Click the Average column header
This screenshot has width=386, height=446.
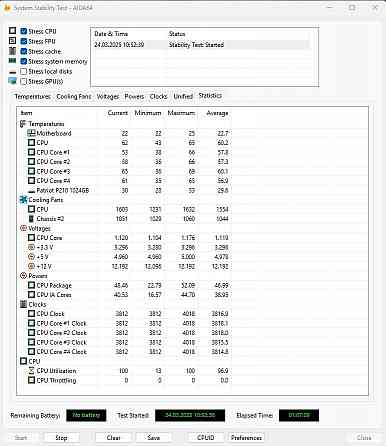214,113
